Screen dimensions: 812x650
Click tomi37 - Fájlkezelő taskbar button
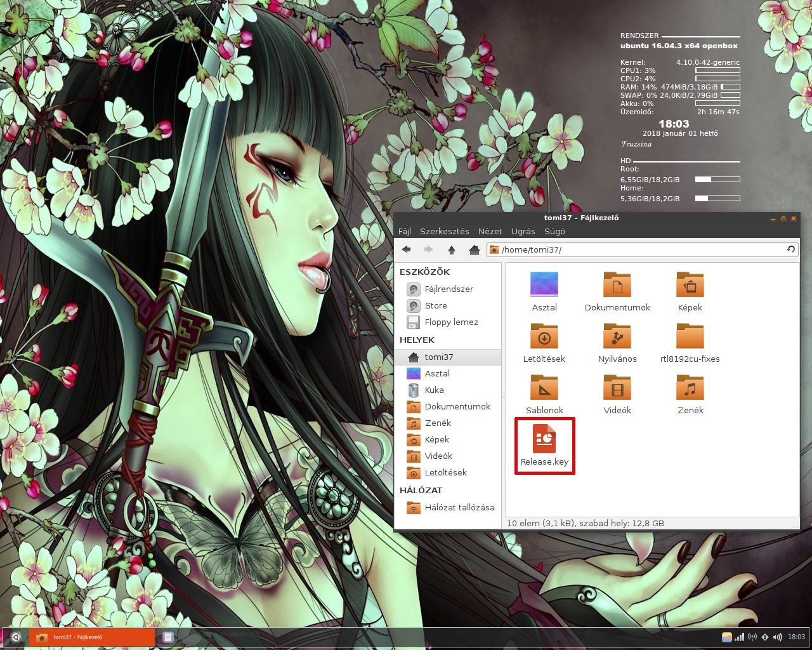click(92, 637)
